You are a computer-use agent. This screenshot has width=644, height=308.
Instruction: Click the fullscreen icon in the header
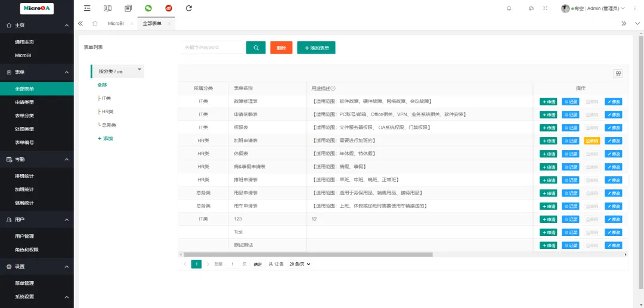tap(545, 8)
